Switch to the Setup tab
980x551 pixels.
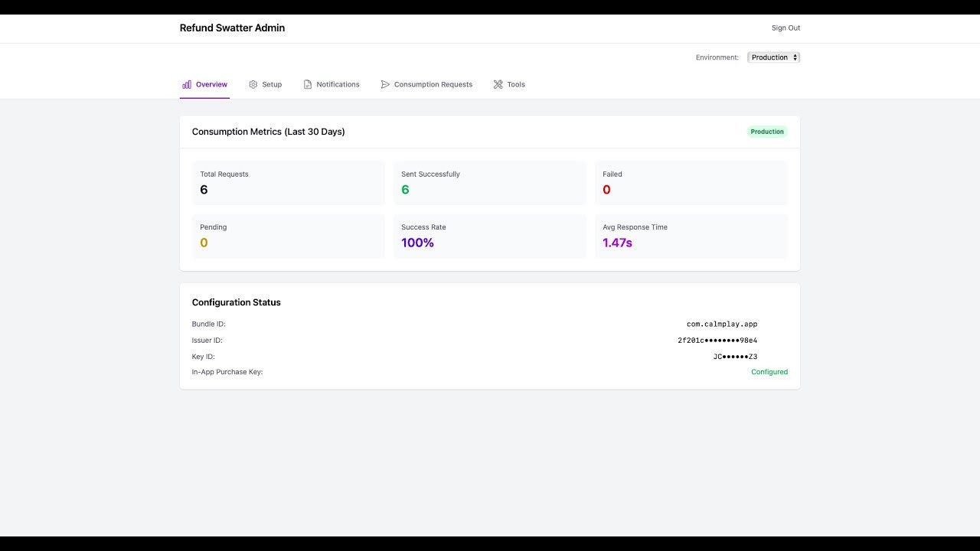pos(266,84)
